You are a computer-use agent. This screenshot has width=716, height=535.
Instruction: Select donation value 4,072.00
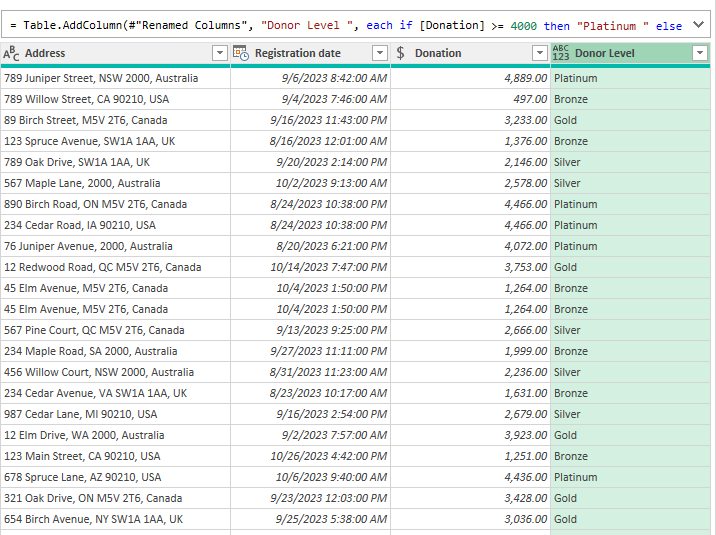pos(471,246)
